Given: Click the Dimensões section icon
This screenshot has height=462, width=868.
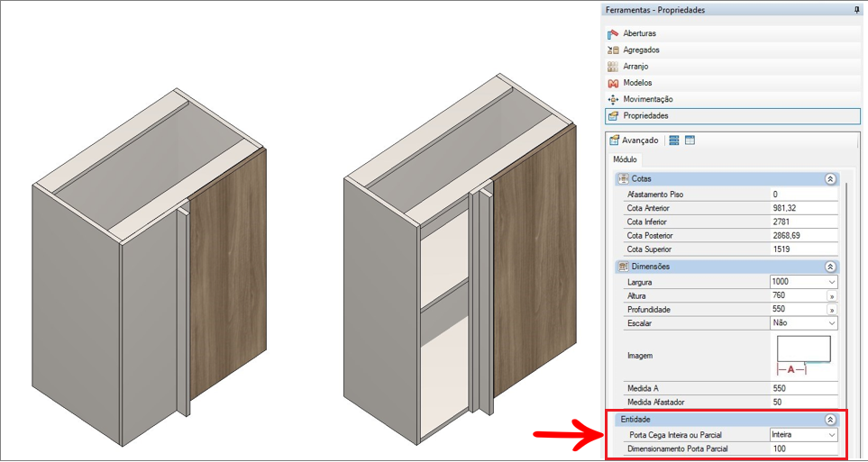Looking at the screenshot, I should click(623, 267).
